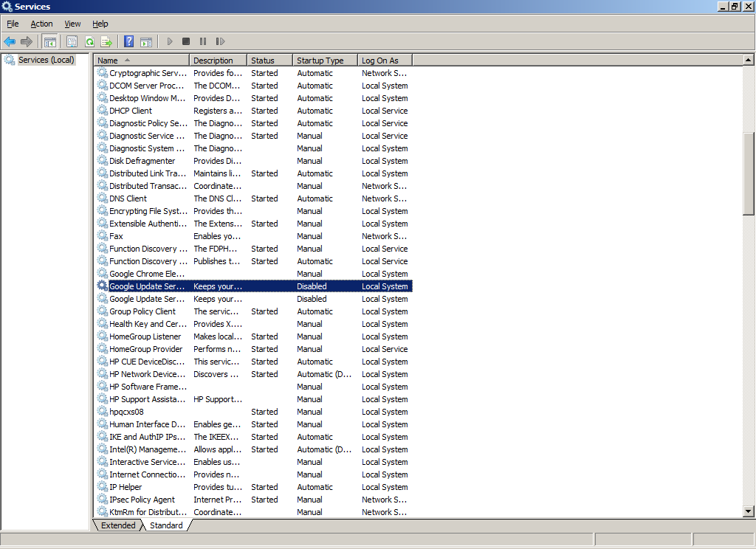Viewport: 756px width, 549px height.
Task: Click the Stop Service square icon
Action: [x=186, y=41]
